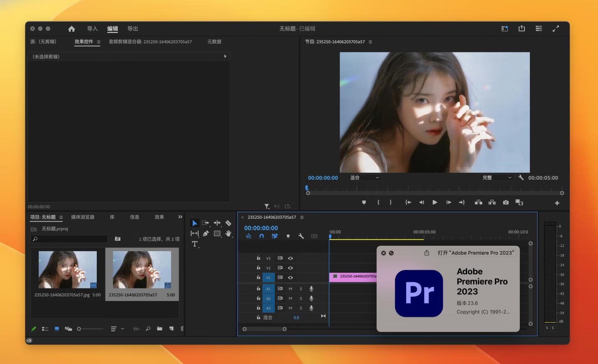
Task: Toggle V1 track output eye
Action: pos(290,278)
